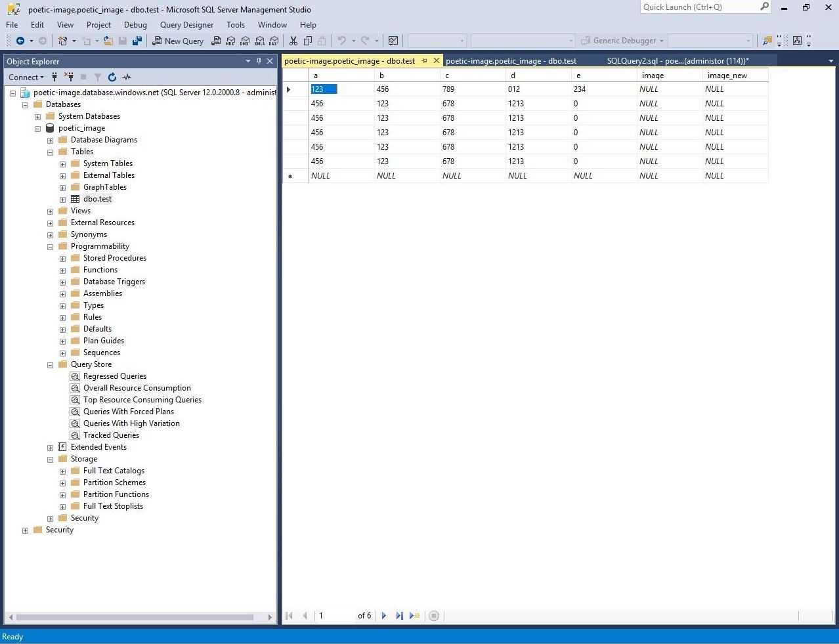
Task: Switch to the SQLQuery2.sql tab
Action: [x=678, y=61]
